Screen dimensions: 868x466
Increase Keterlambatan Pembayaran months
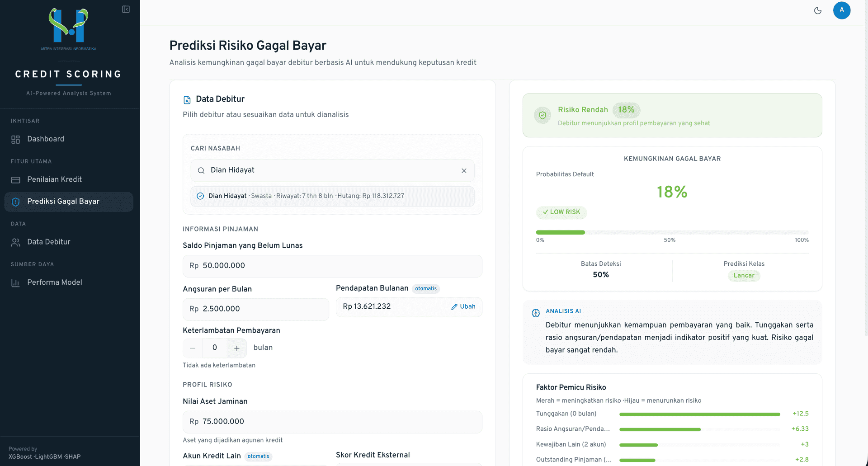(237, 348)
